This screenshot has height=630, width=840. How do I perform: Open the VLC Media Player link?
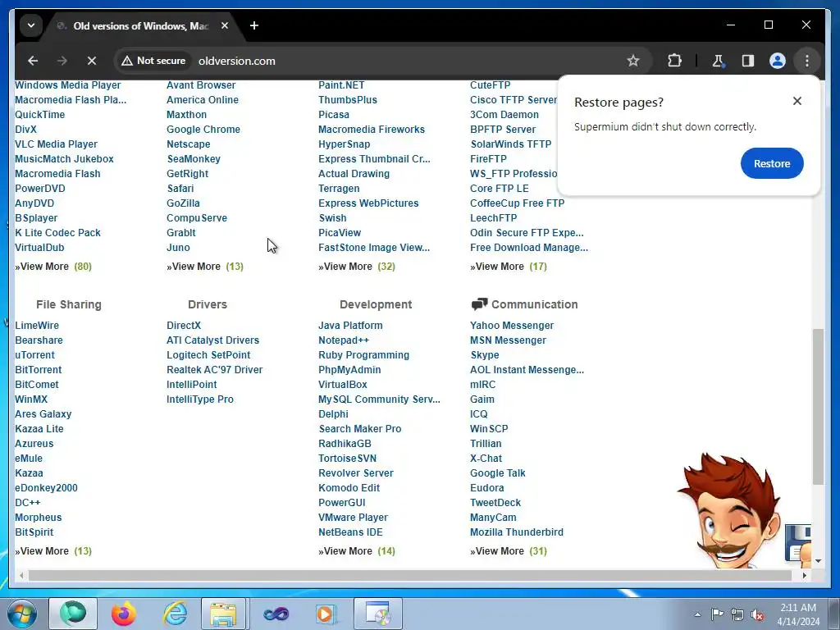pyautogui.click(x=57, y=144)
